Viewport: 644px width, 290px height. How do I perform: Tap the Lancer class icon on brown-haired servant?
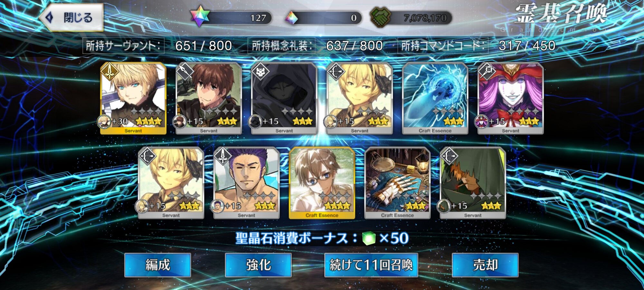(185, 71)
